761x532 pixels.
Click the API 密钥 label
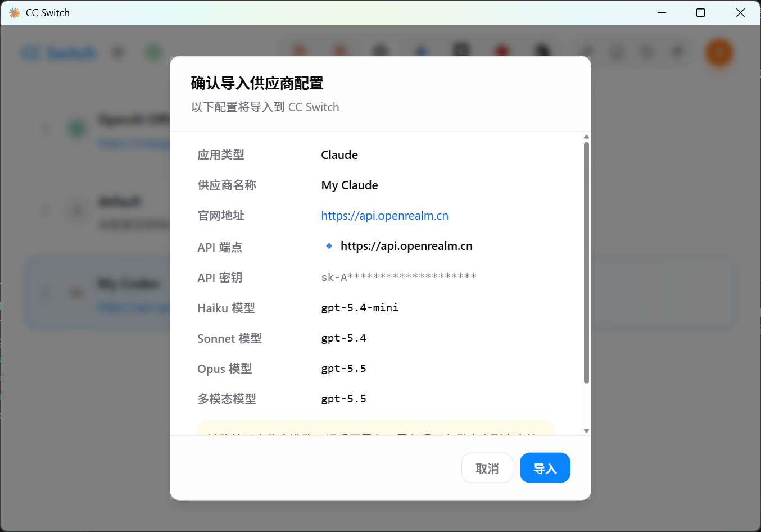pyautogui.click(x=220, y=278)
